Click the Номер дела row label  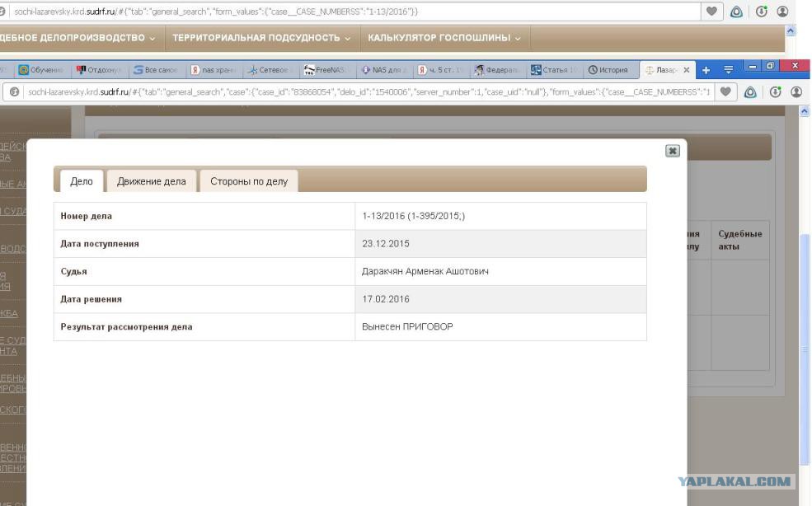tap(86, 216)
